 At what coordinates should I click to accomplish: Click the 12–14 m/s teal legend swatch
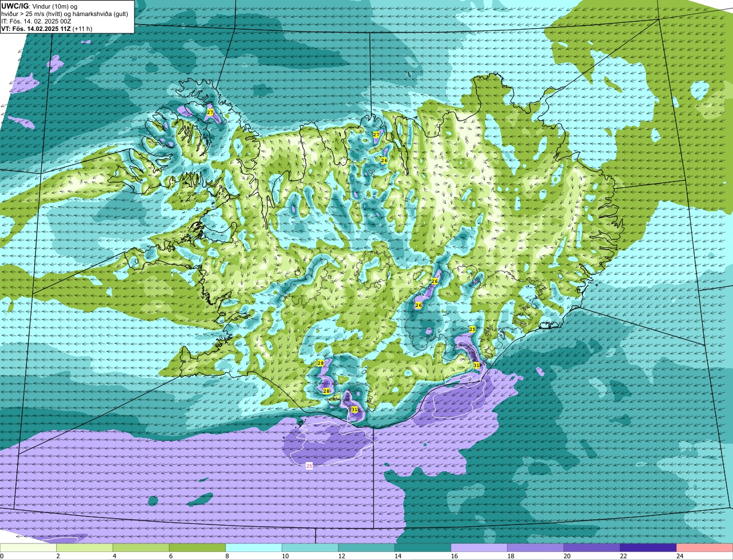[x=367, y=548]
